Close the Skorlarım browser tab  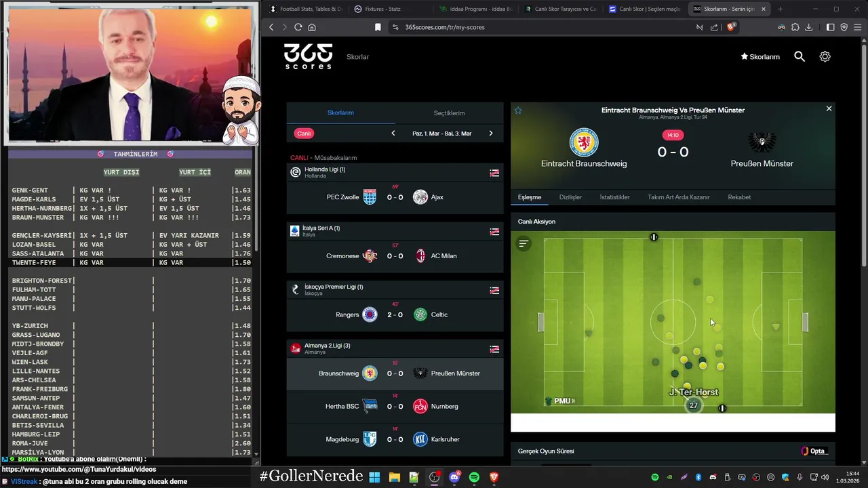(x=764, y=9)
